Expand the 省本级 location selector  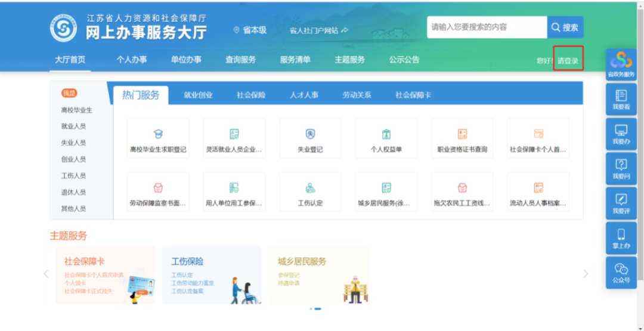click(x=250, y=30)
